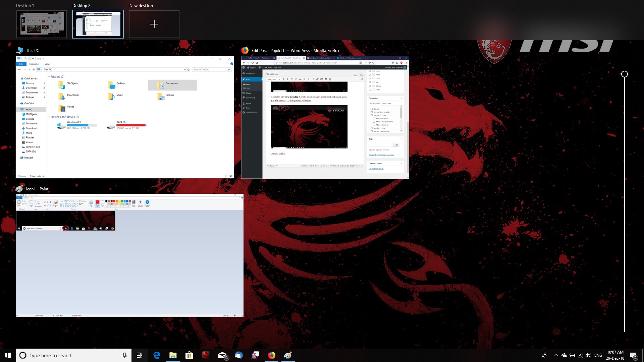Open Microsoft Store from taskbar
This screenshot has height=362, width=644.
tap(189, 355)
